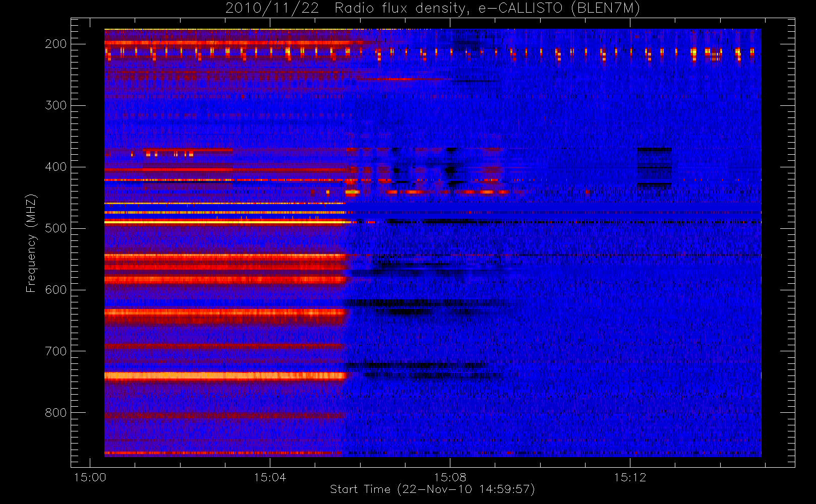
Task: Select the 700 frequency tick label
Action: pos(56,351)
